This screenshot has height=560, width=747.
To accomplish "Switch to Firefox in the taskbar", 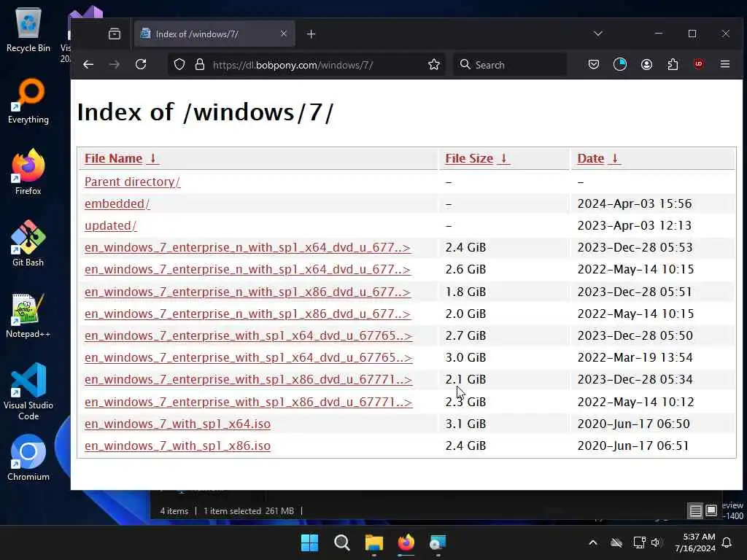I will tap(406, 542).
